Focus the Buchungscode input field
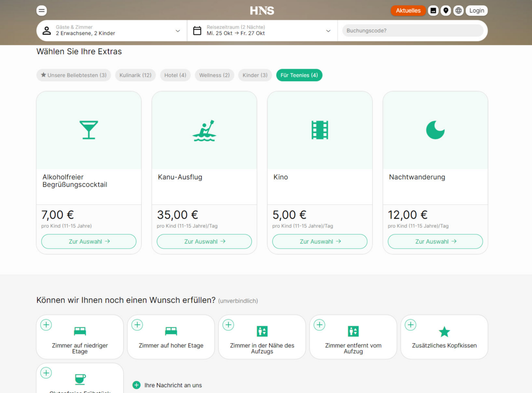 pos(412,31)
